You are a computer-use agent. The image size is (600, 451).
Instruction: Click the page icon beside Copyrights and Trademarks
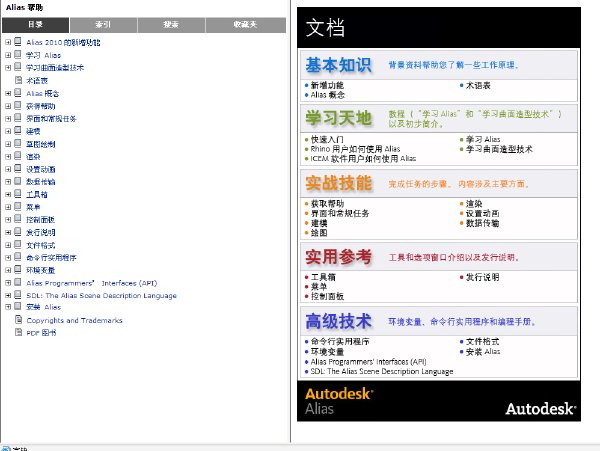tap(18, 320)
